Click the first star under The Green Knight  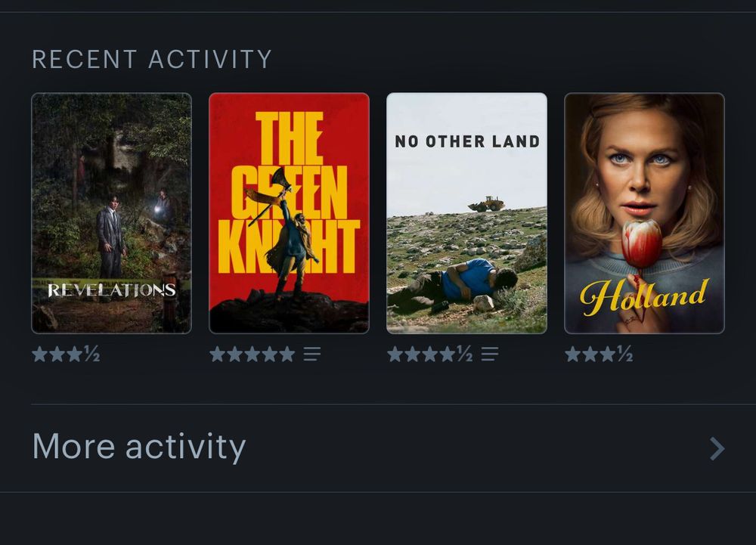tap(218, 355)
